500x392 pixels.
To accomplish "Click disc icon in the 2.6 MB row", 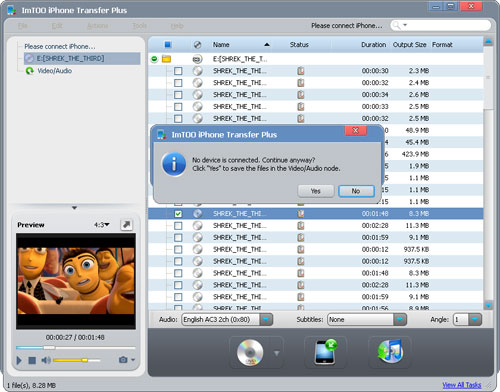I will [x=198, y=95].
